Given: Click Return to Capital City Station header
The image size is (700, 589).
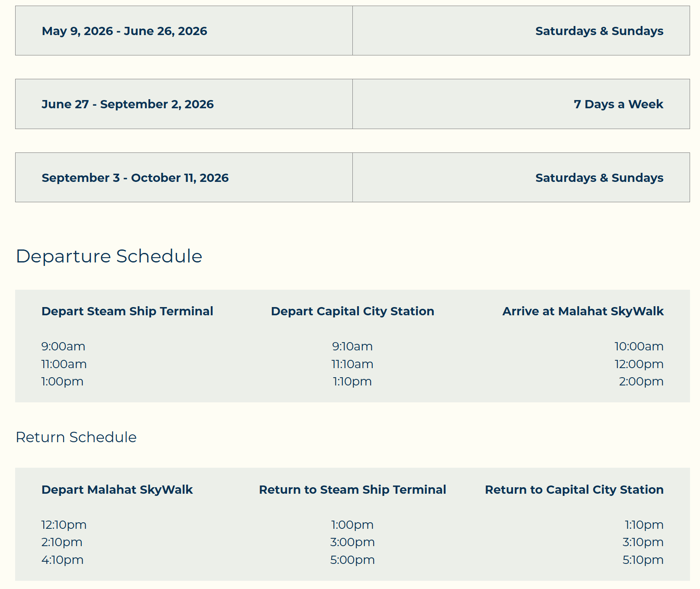Looking at the screenshot, I should 574,490.
